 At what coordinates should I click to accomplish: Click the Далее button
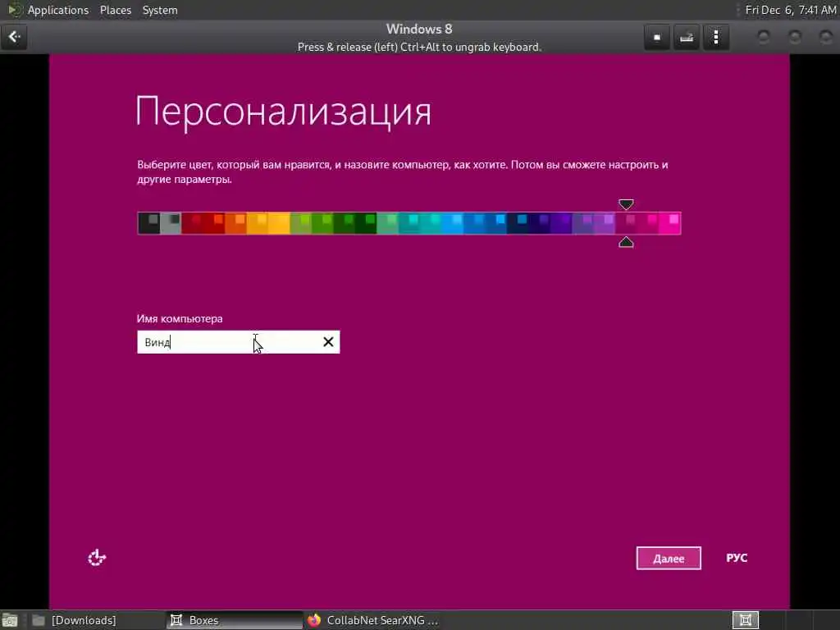[x=669, y=558]
